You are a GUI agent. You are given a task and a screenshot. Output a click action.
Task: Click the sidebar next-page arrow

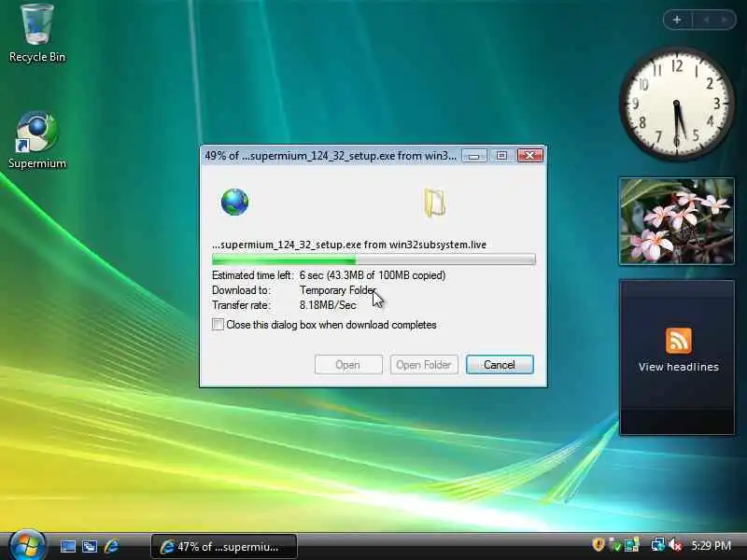[725, 20]
